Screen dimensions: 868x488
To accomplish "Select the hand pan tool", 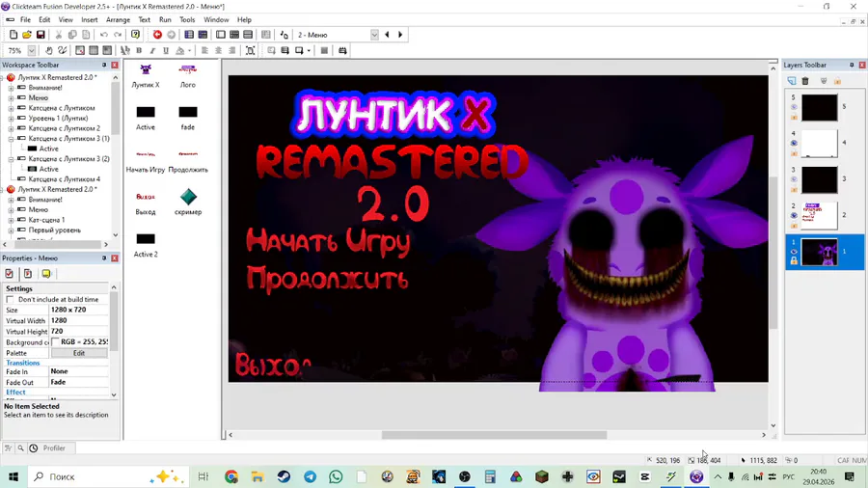I will coord(49,50).
